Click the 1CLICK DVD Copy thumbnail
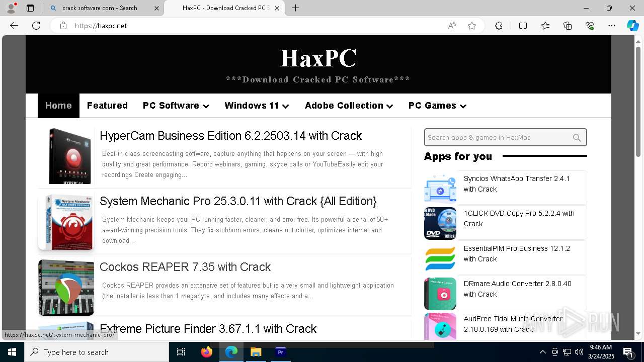The width and height of the screenshot is (644, 362). point(440,223)
